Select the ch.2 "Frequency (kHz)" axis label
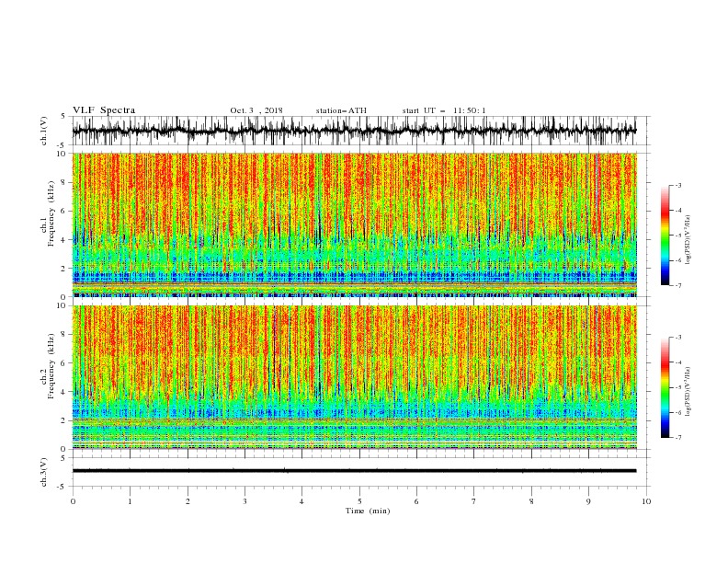 point(51,366)
